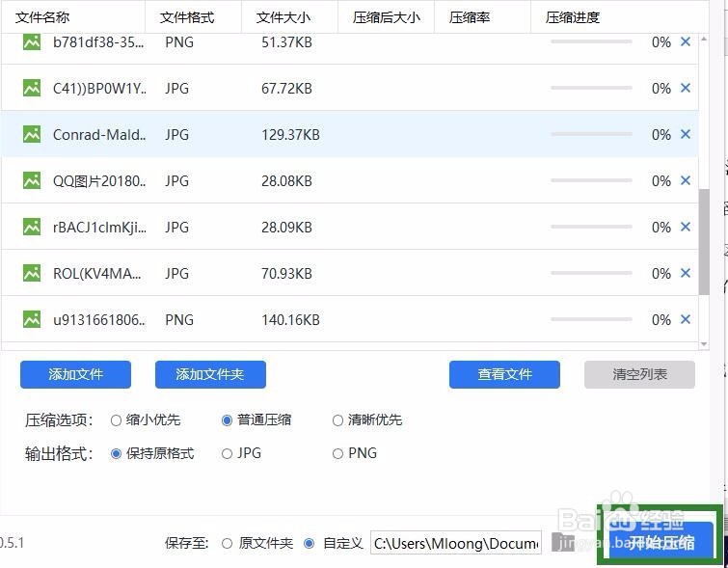Select image icon of QQ图片20180 file

click(32, 180)
